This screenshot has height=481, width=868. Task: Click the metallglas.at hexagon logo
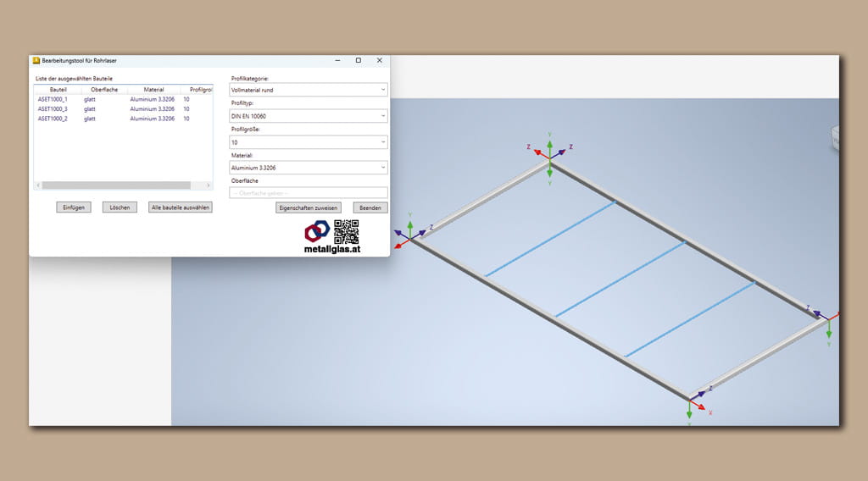pos(318,231)
